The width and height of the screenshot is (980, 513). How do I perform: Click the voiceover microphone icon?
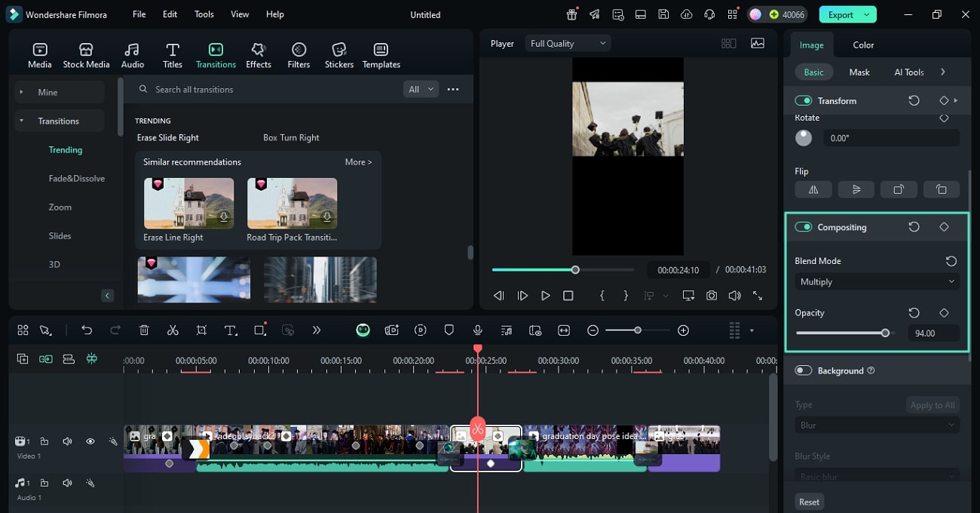pyautogui.click(x=477, y=330)
